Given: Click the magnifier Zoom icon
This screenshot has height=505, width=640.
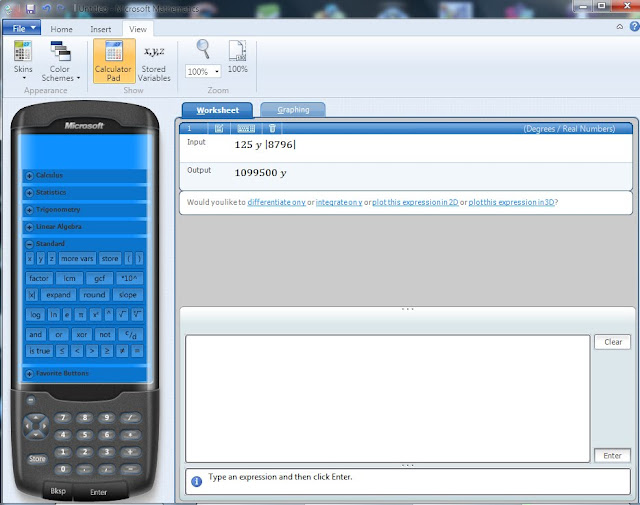Looking at the screenshot, I should [x=203, y=49].
